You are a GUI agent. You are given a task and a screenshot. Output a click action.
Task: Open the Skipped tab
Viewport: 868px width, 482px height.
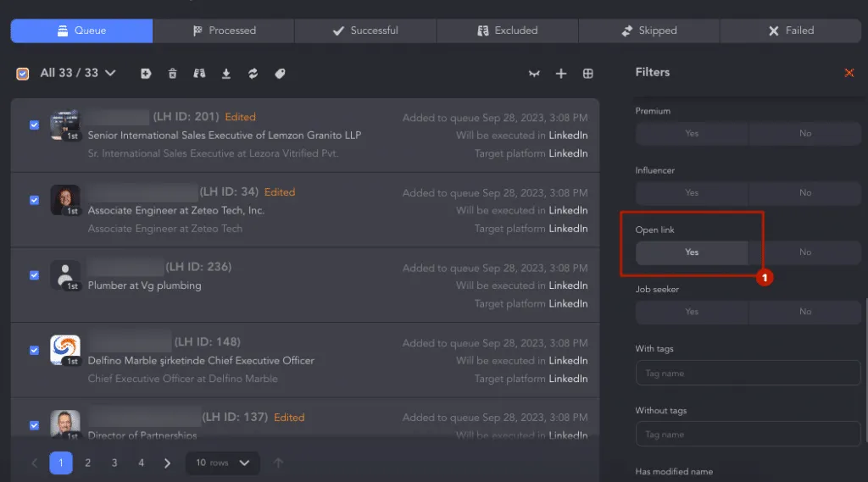tap(648, 30)
